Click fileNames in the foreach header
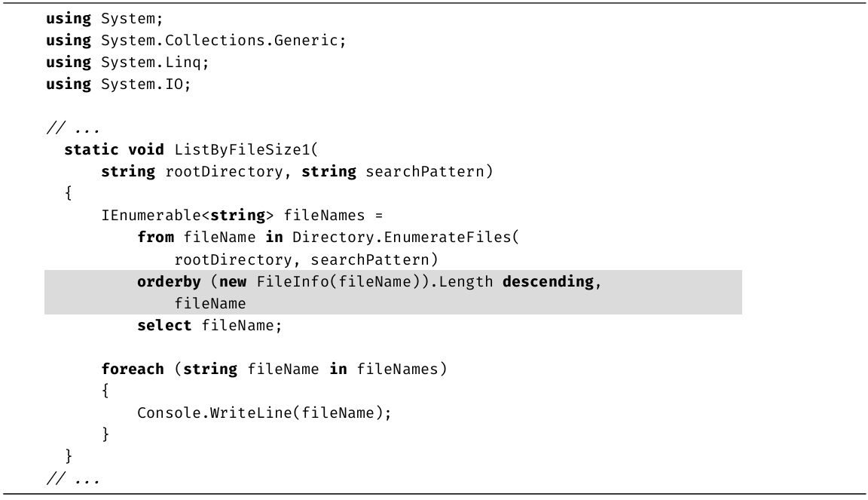 (401, 370)
